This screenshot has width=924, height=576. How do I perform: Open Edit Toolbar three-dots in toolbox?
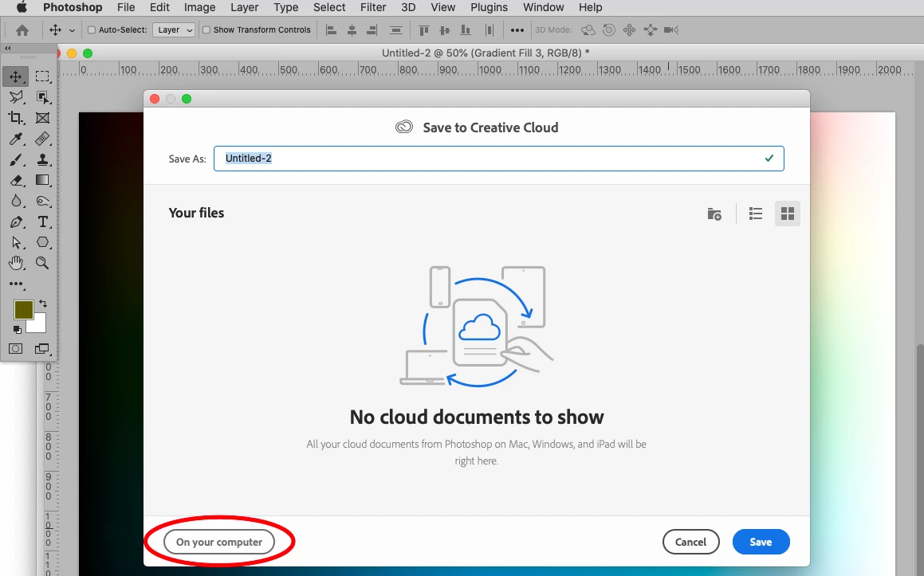(x=16, y=284)
